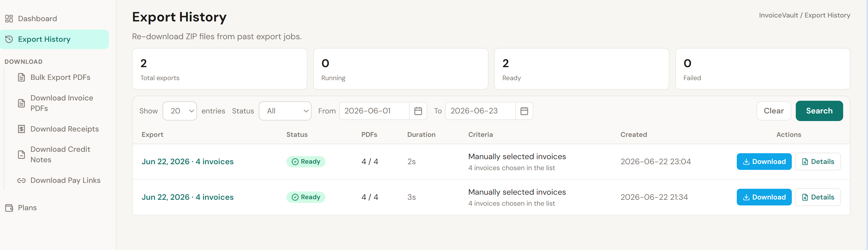
Task: Clear the filters with Clear button
Action: (x=774, y=111)
